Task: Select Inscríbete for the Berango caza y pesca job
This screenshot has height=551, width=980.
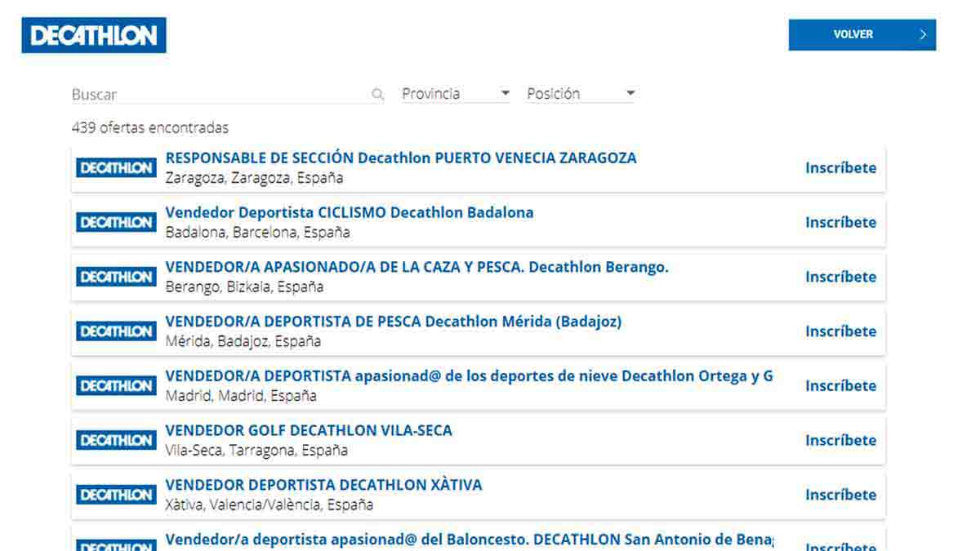Action: coord(840,278)
